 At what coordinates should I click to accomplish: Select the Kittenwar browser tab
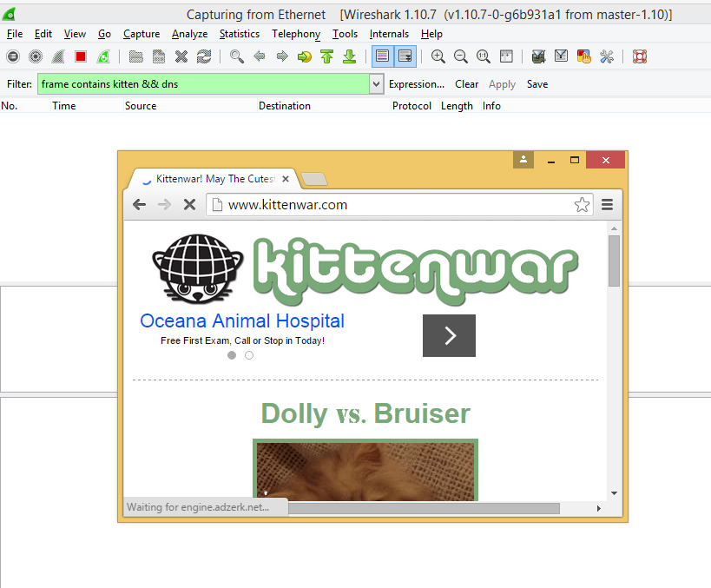[214, 179]
